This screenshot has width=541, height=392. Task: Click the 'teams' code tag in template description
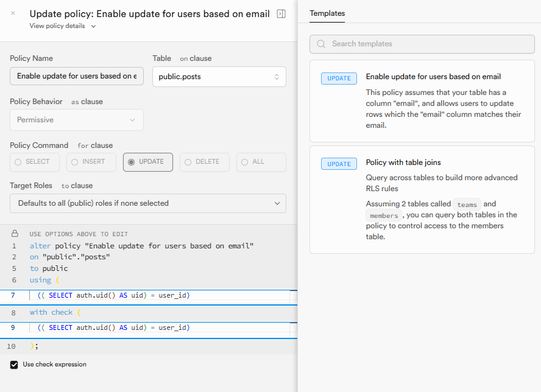467,205
